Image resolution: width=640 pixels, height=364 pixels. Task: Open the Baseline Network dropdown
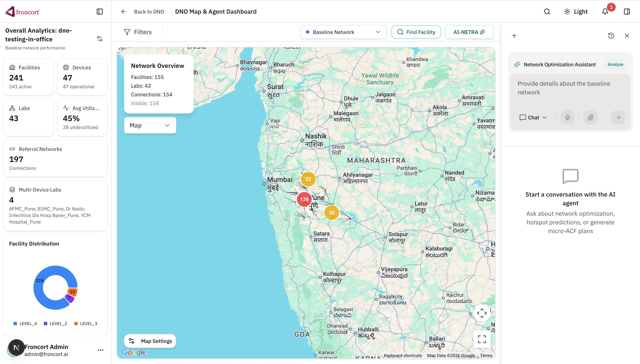[343, 32]
